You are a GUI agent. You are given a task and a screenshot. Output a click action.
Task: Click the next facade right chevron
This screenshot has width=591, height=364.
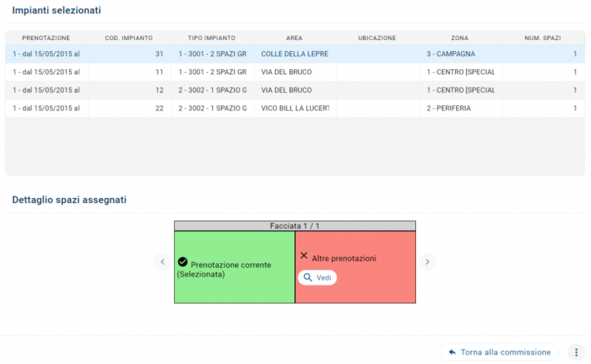pos(428,262)
